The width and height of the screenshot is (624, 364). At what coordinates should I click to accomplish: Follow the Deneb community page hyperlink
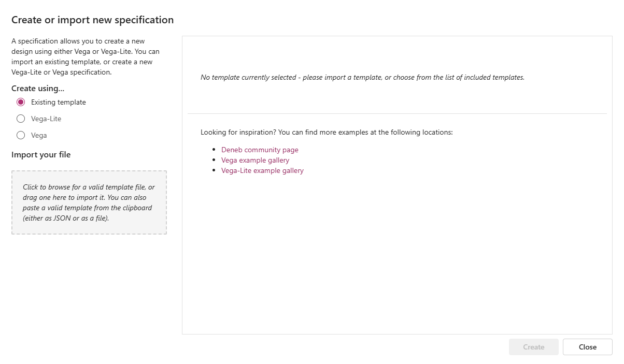[x=260, y=150]
